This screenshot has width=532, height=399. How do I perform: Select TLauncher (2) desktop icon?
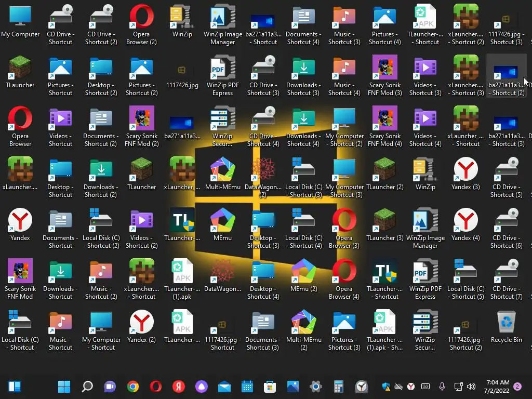pos(385,173)
